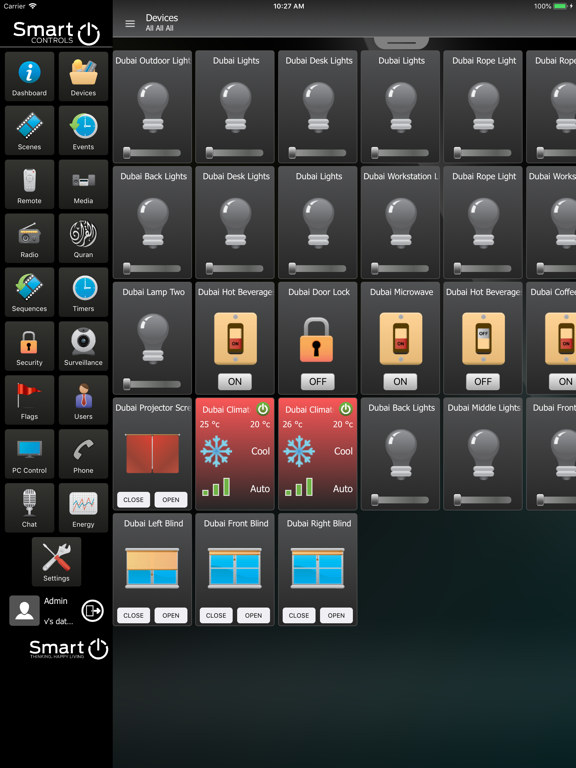Adjust the Dubai Back Lights slider in second row
The image size is (576, 768).
click(152, 268)
